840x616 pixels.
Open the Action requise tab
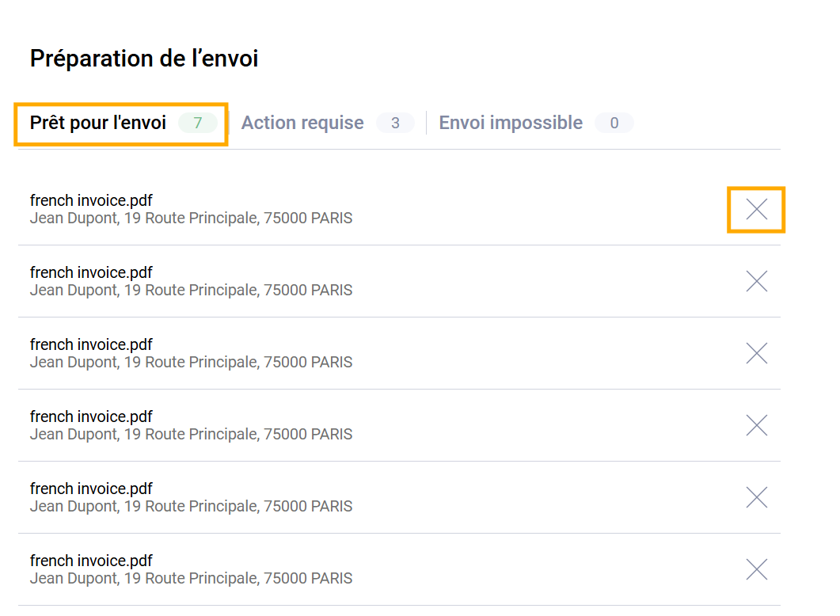coord(302,123)
